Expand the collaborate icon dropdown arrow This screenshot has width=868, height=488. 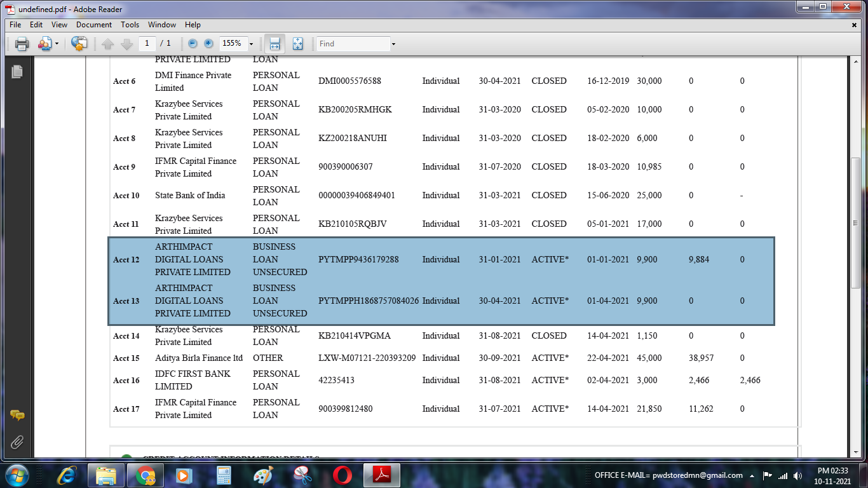[57, 44]
